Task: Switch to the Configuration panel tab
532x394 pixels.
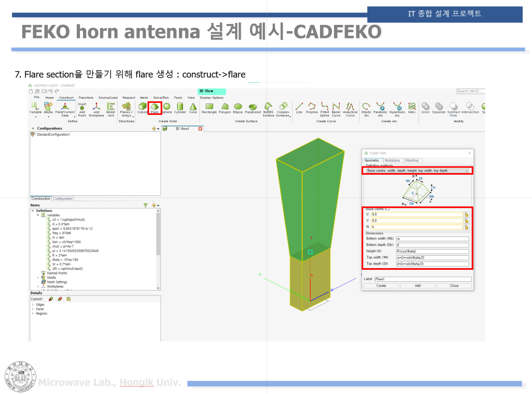Action: (x=63, y=199)
